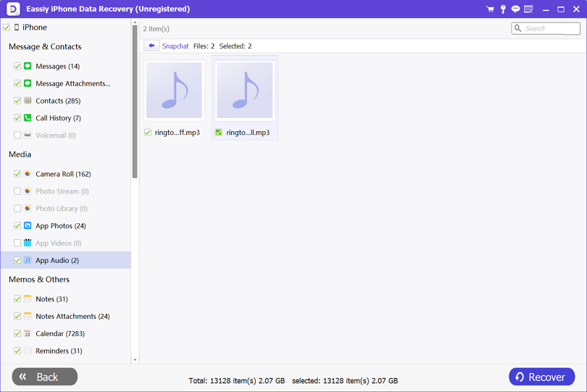The image size is (587, 392).
Task: Toggle the Call History (7) checkbox
Action: click(x=17, y=117)
